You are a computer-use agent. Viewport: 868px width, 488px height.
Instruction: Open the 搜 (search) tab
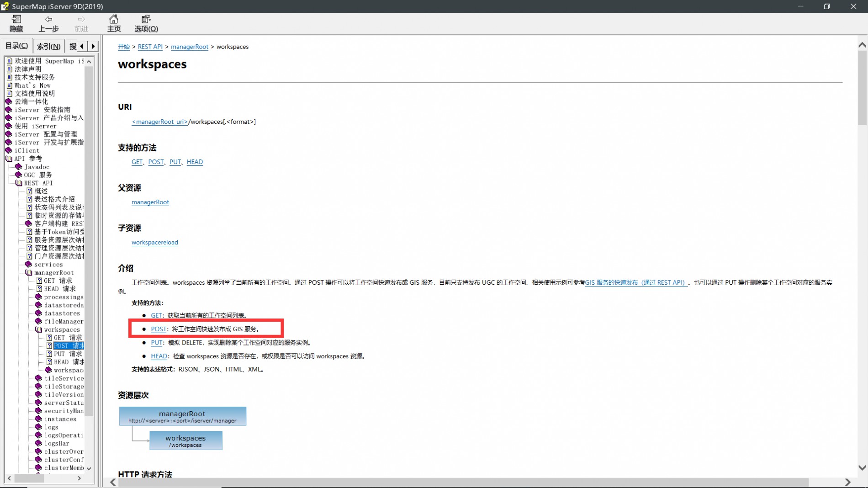point(73,46)
